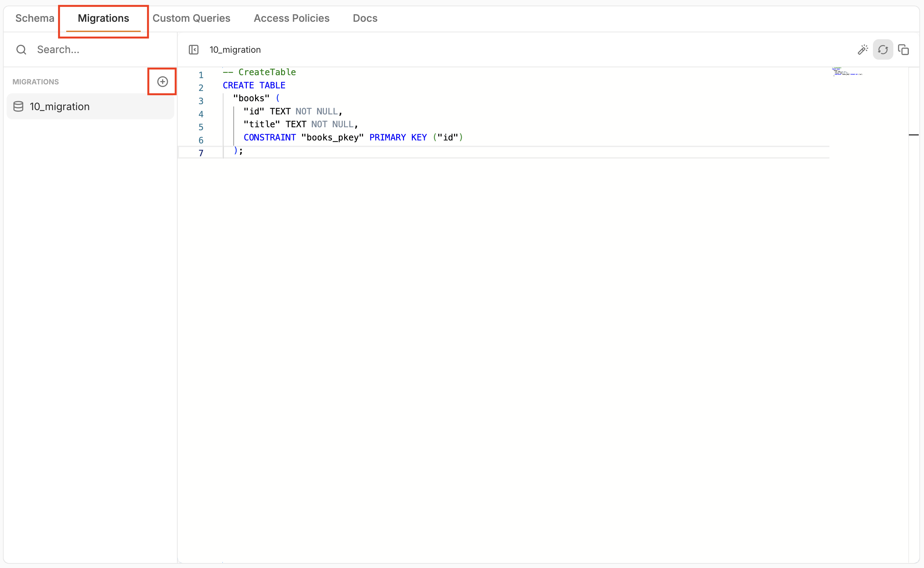Go to the Access Policies tab
The height and width of the screenshot is (568, 924).
pos(291,18)
